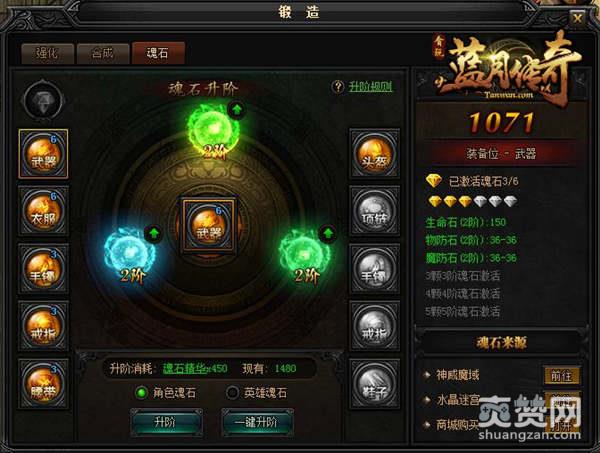Click upgrade arrow beside blue orb

point(154,233)
